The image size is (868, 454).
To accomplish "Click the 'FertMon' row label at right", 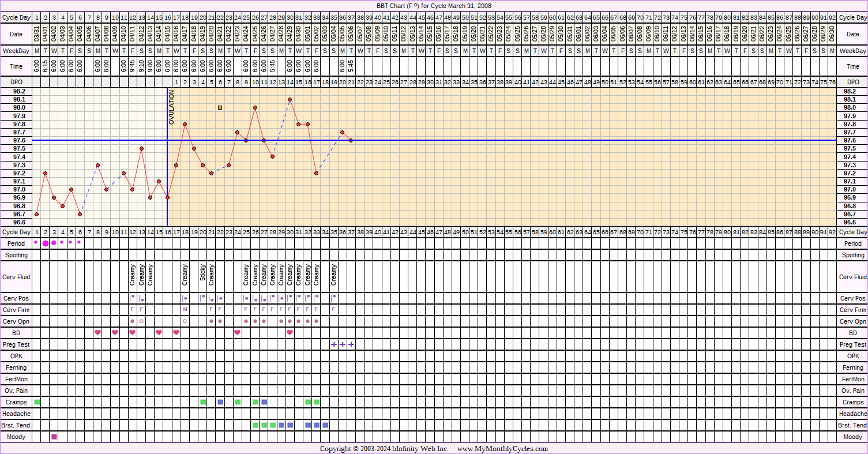I will coord(853,379).
